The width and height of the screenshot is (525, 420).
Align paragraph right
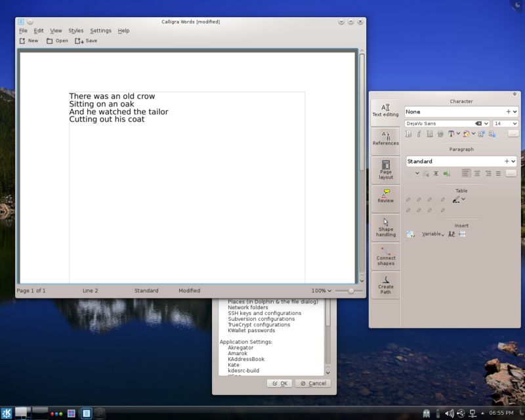point(488,173)
